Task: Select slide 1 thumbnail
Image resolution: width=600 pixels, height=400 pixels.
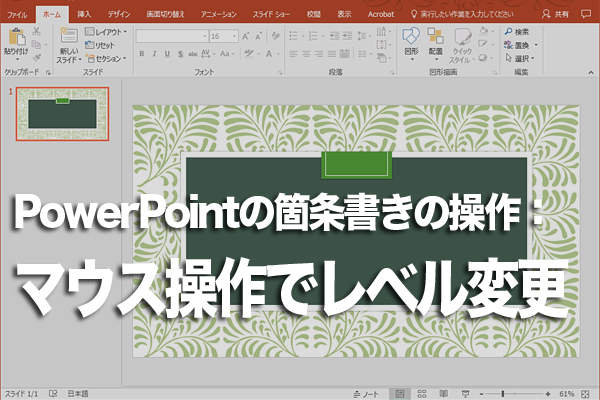Action: click(x=62, y=114)
